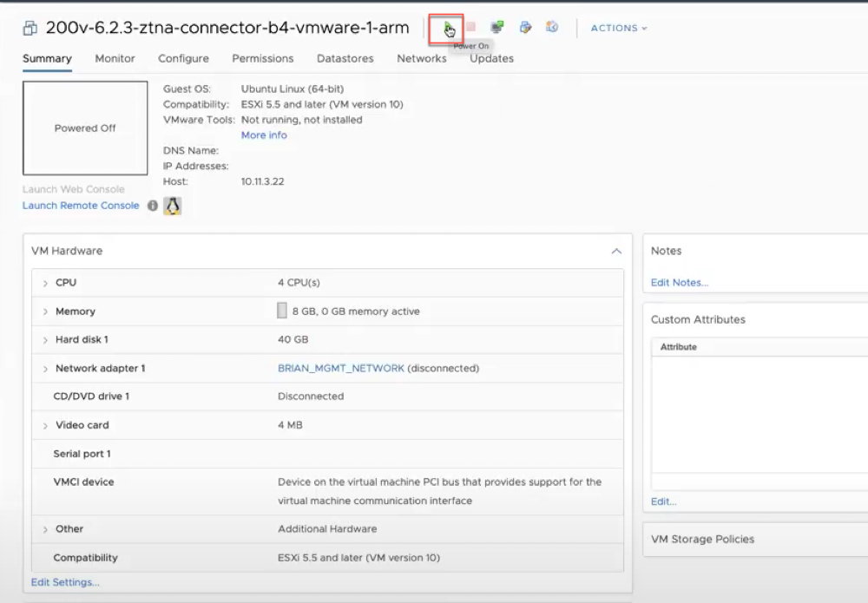868x603 pixels.
Task: Go to the Datastores tab
Action: click(x=345, y=59)
